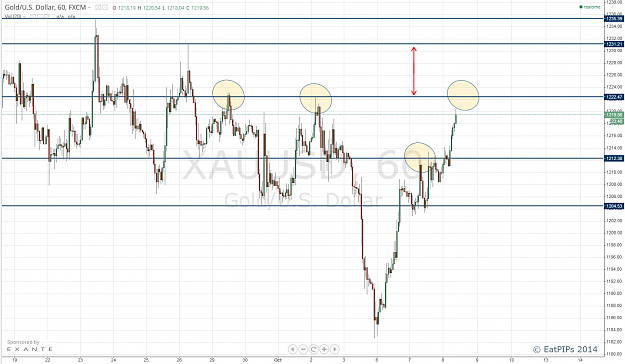Select the 1204.53 price label on the axis
The width and height of the screenshot is (625, 364).
pyautogui.click(x=614, y=206)
